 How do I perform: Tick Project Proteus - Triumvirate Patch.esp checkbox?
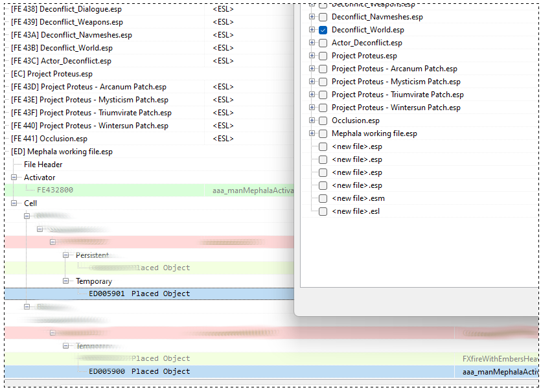click(323, 95)
